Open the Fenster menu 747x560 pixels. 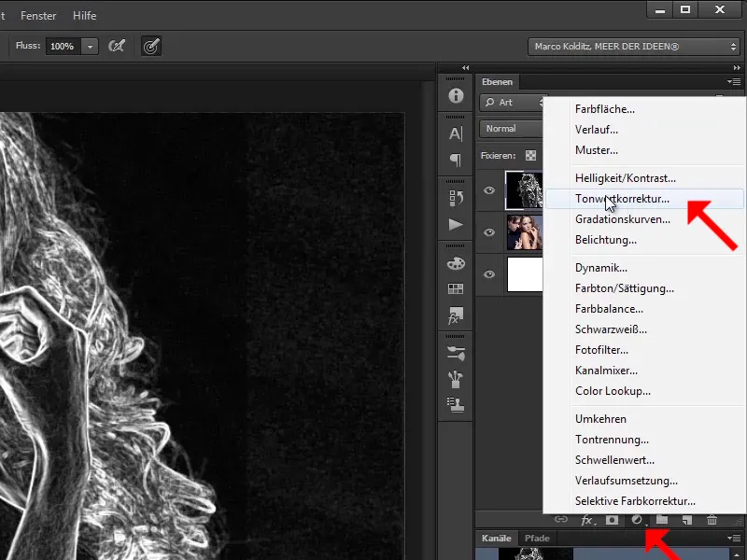click(38, 16)
